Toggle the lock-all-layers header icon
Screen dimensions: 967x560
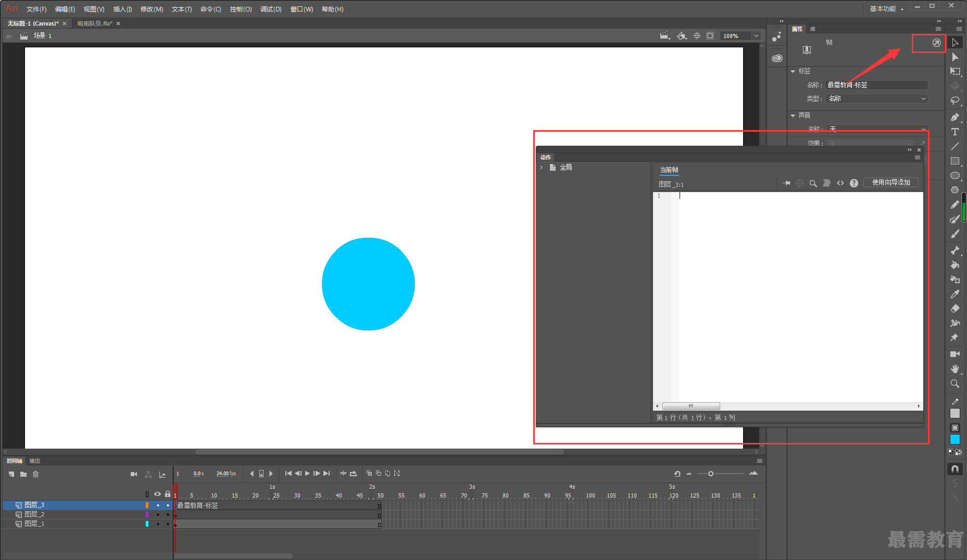168,494
